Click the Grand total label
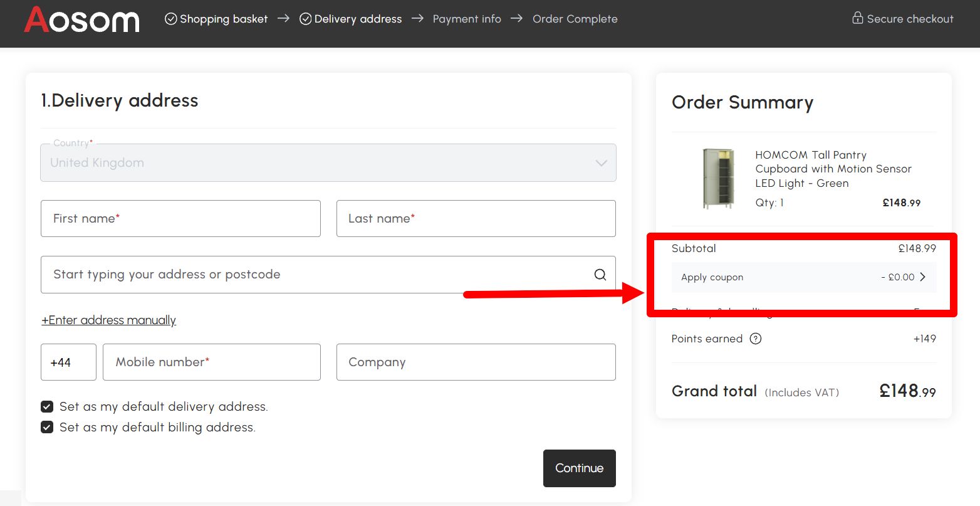The image size is (980, 506). pos(714,391)
